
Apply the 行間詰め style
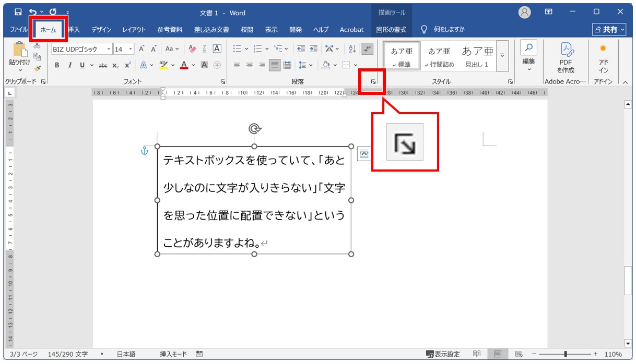pyautogui.click(x=439, y=56)
